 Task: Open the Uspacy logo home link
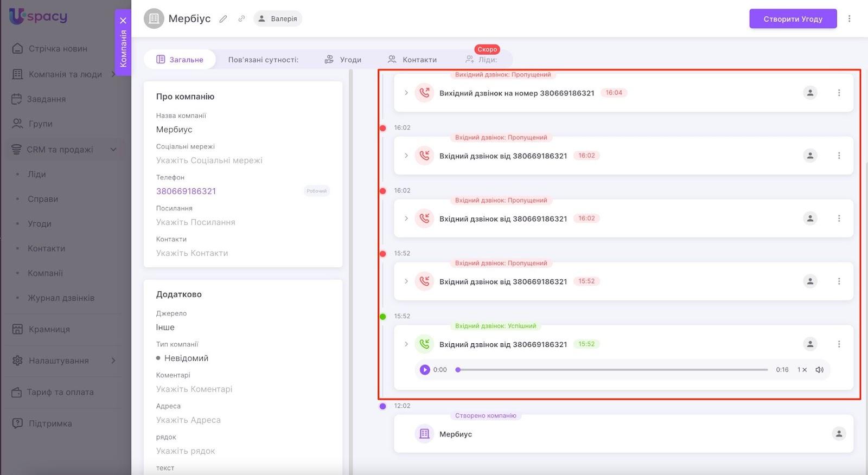coord(38,16)
